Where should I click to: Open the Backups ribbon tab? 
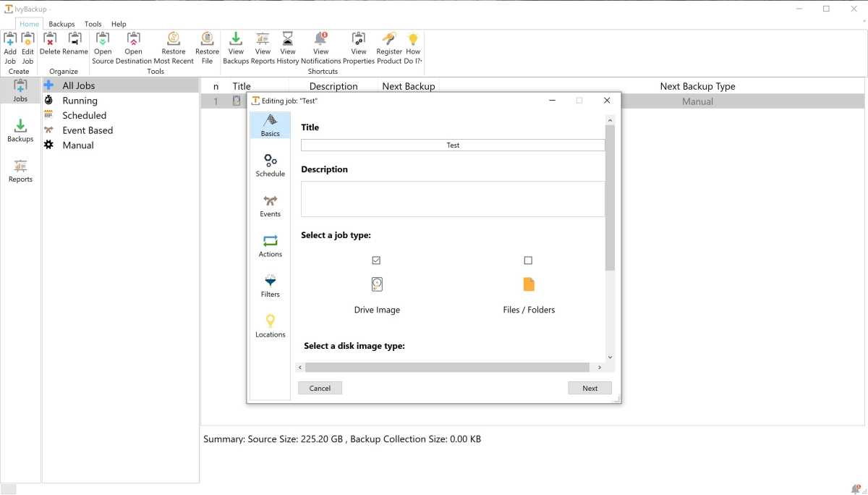tap(61, 24)
